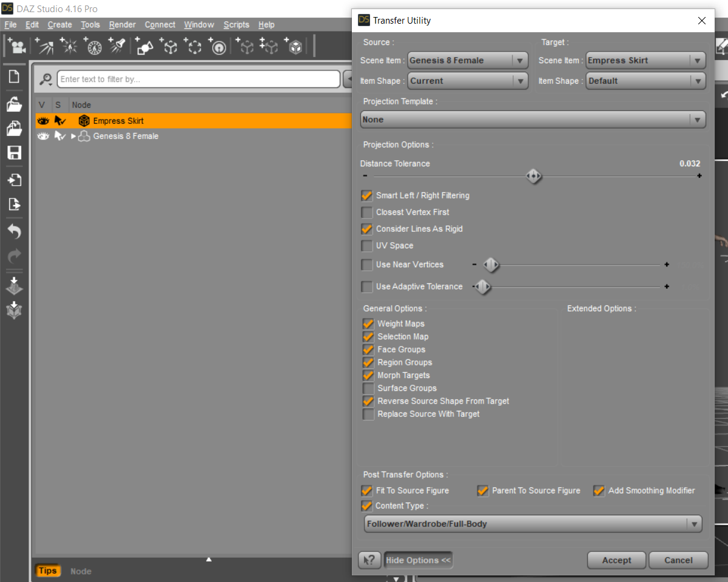Click the Redo arrow icon

[14, 255]
